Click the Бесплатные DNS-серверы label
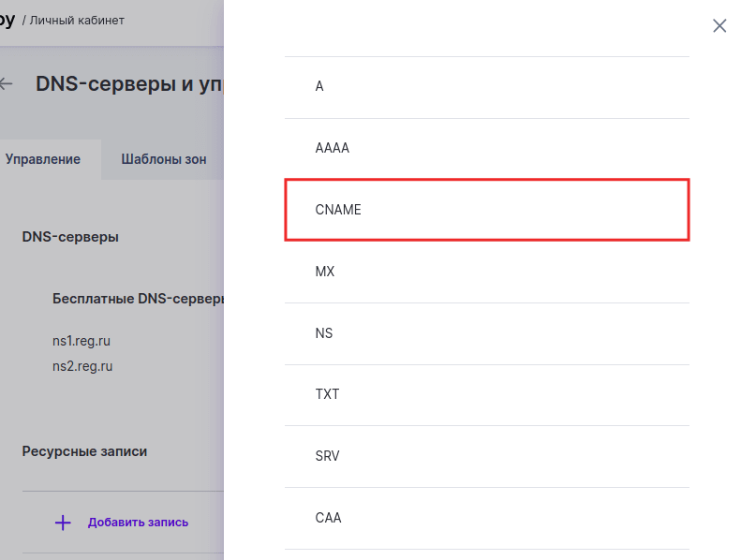 [x=138, y=299]
